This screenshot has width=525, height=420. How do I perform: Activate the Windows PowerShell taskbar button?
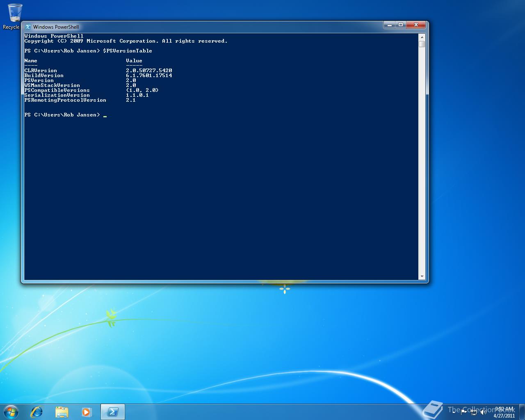pyautogui.click(x=113, y=411)
